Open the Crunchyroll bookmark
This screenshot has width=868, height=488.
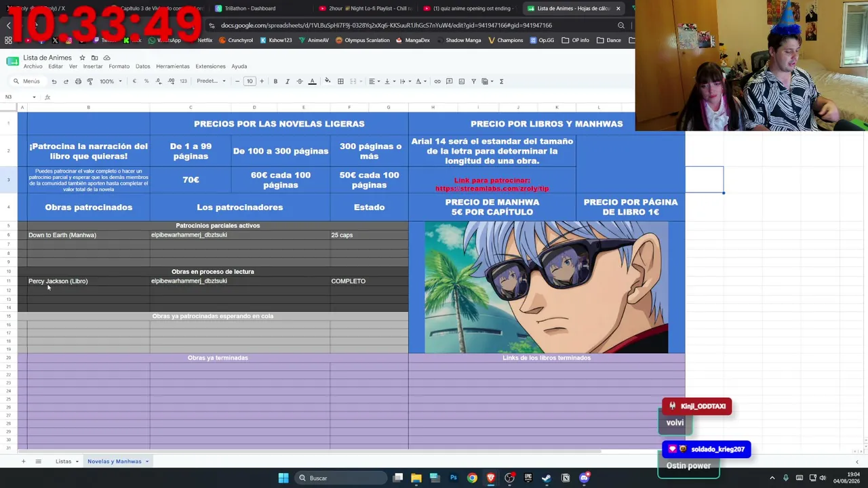tap(236, 40)
